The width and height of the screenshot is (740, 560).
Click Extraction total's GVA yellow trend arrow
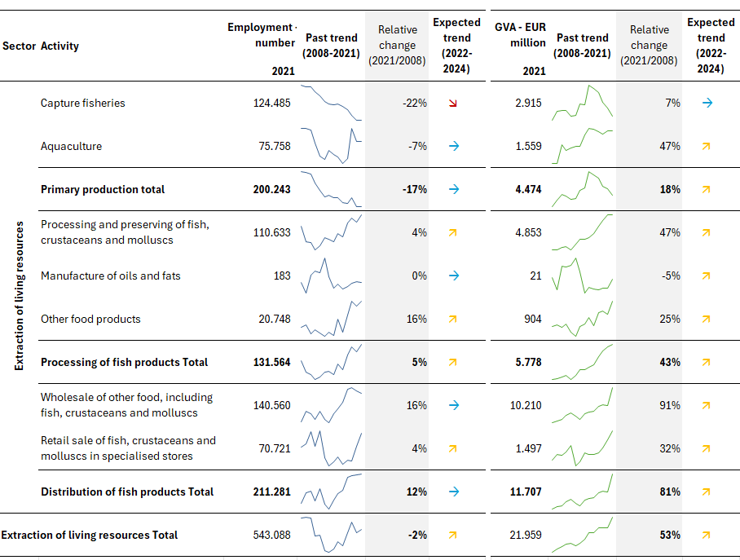707,535
